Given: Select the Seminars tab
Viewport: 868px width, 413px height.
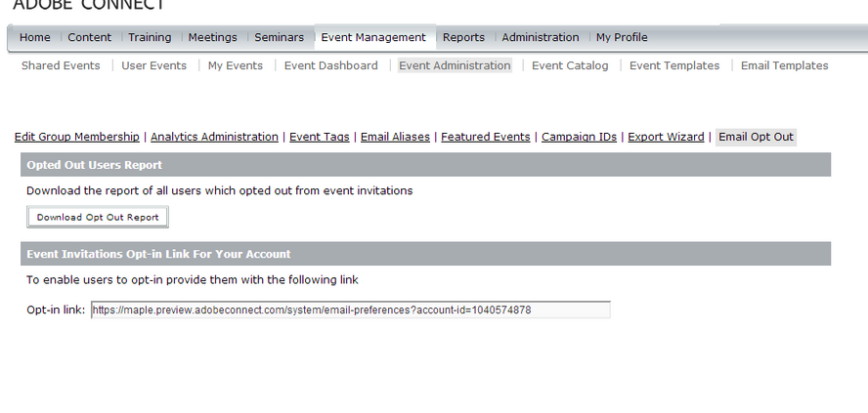Looking at the screenshot, I should 280,37.
